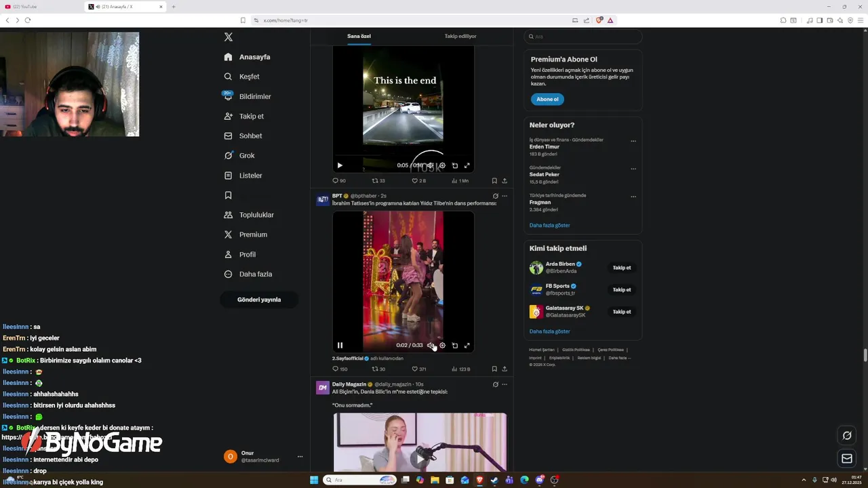Play the Daily Magazin video thumbnail
Screen dimensions: 868x488
pos(420,459)
